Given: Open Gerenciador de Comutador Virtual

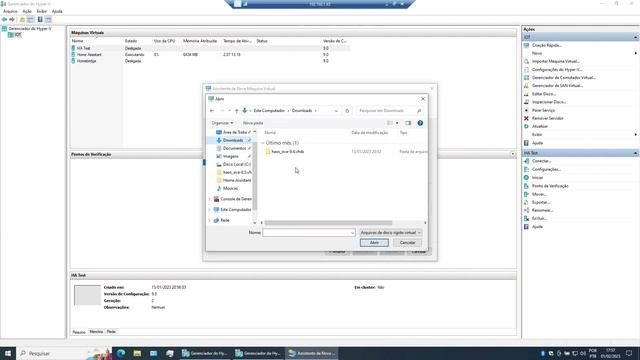Looking at the screenshot, I should point(563,78).
